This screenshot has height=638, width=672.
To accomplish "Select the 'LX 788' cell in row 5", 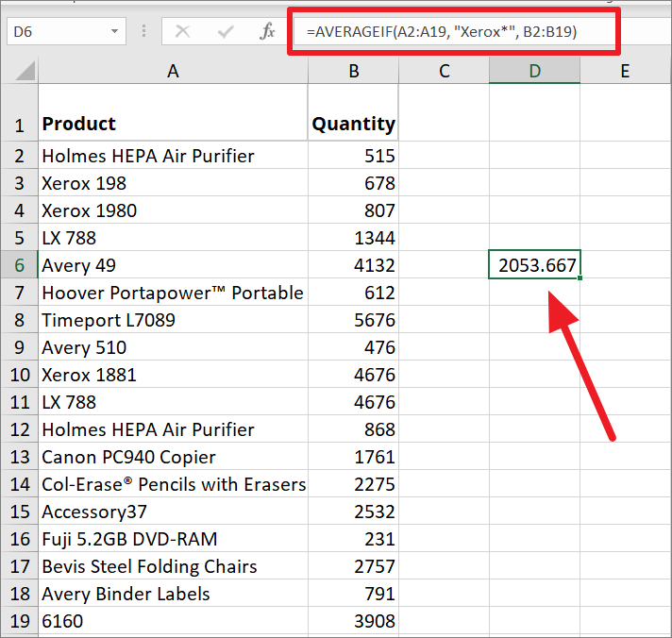I will pos(173,238).
